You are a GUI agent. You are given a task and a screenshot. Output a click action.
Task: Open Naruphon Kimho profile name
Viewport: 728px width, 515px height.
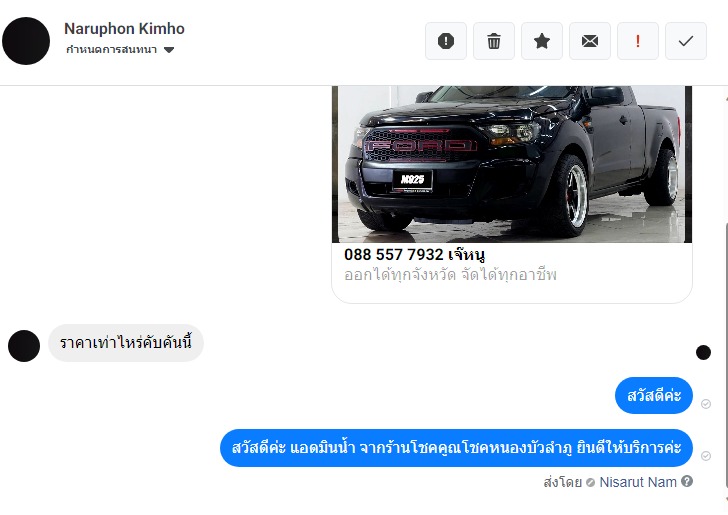(124, 28)
